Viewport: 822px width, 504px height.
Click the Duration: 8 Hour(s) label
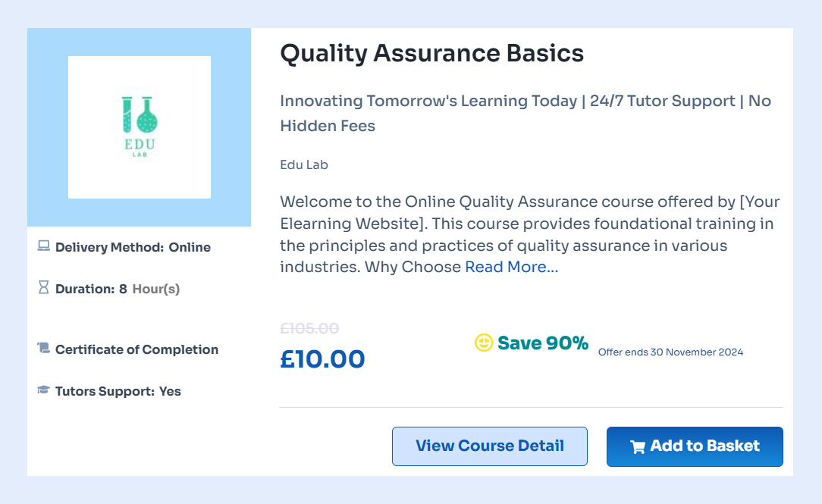pyautogui.click(x=118, y=289)
